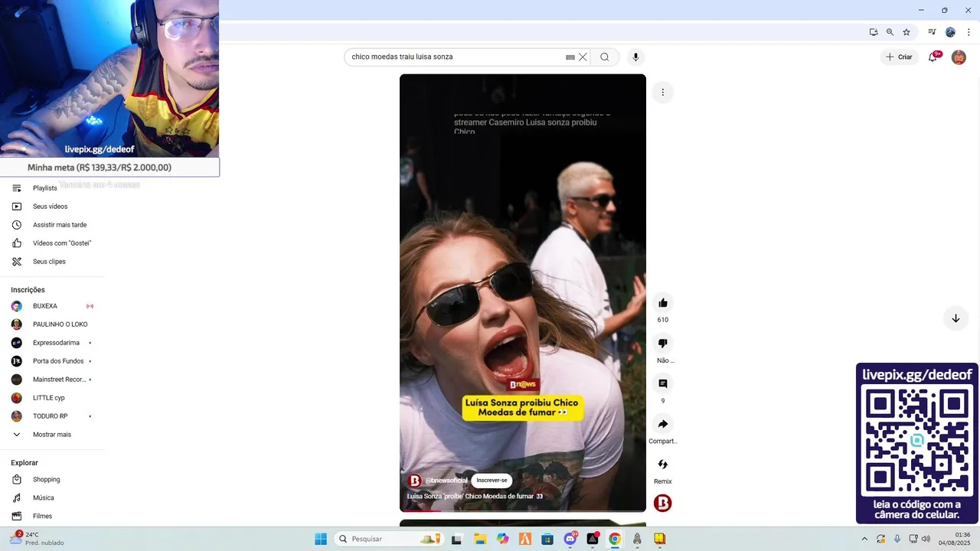Open virtual keyboard icon in search box
This screenshot has width=980, height=551.
coord(570,57)
